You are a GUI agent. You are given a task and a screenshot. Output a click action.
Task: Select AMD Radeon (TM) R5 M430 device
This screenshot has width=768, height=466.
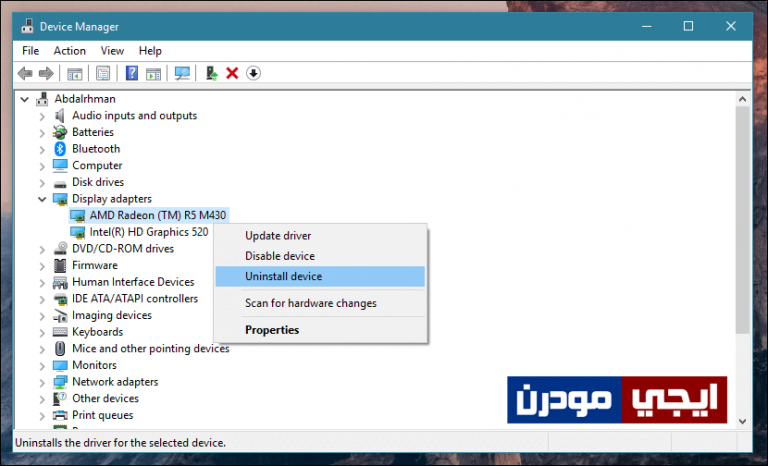[158, 215]
